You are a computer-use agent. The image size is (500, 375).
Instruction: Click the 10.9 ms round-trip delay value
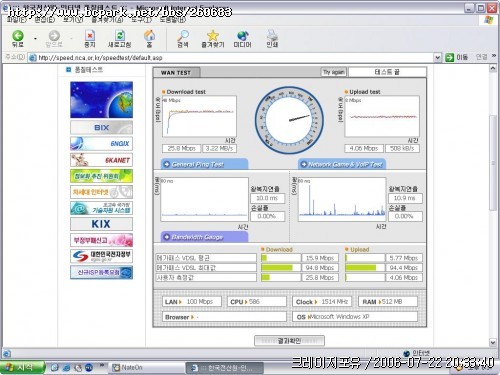(405, 198)
